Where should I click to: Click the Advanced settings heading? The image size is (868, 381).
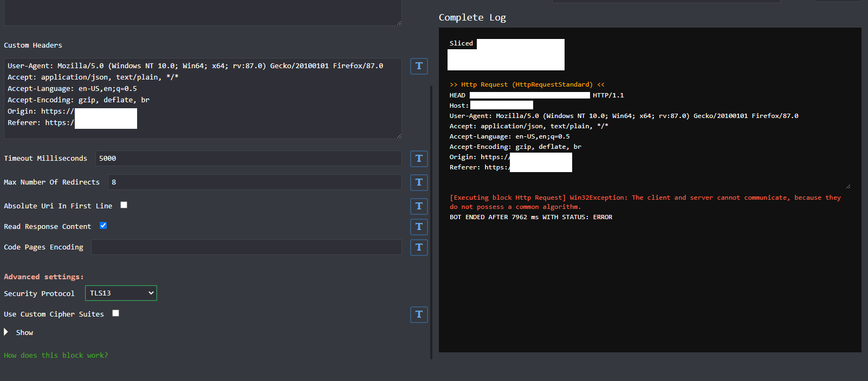(x=44, y=277)
